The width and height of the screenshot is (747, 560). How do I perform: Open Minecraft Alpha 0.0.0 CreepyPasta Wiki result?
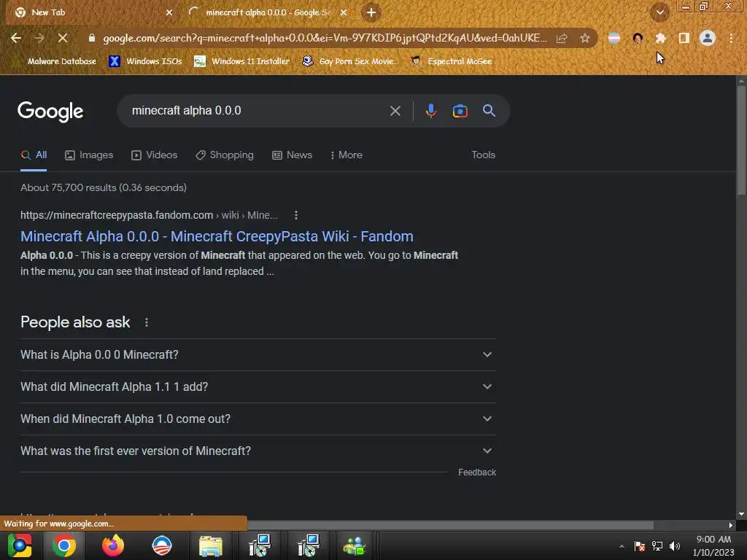pos(217,237)
